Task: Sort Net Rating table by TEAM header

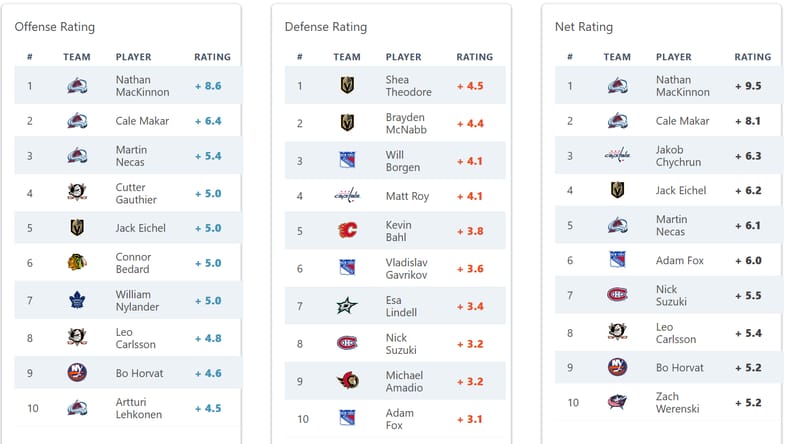Action: (x=617, y=57)
